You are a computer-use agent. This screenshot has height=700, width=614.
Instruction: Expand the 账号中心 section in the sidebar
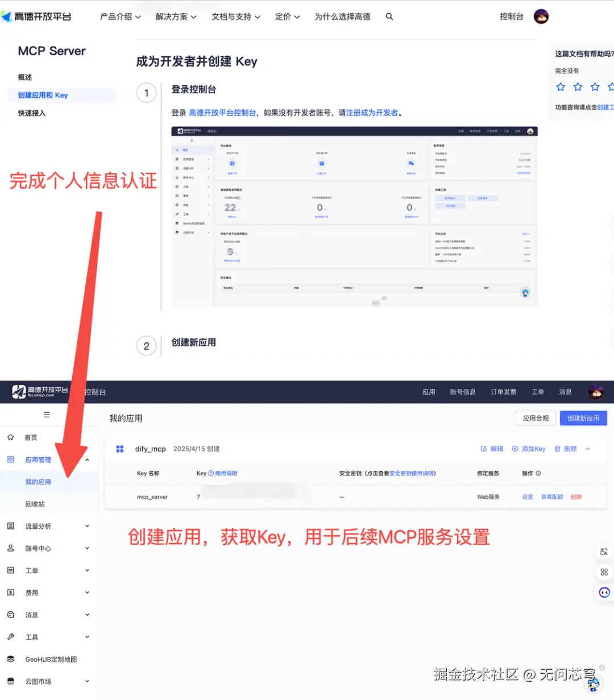coord(39,548)
